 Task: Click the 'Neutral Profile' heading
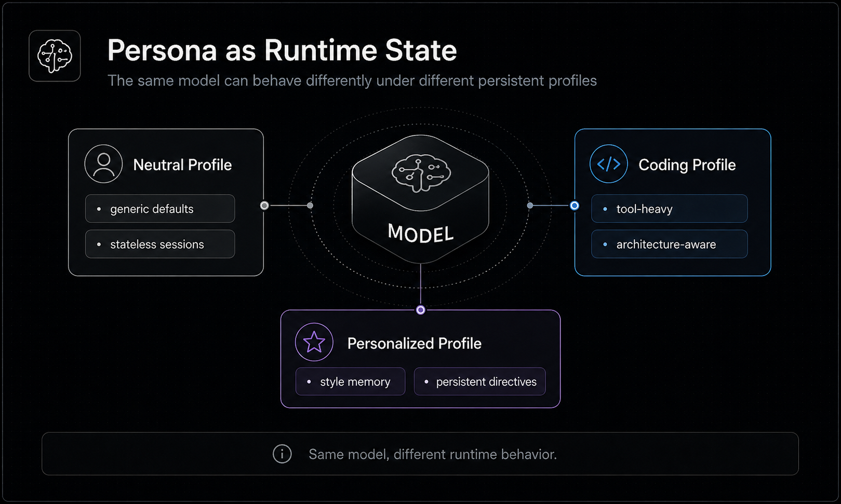tap(182, 165)
